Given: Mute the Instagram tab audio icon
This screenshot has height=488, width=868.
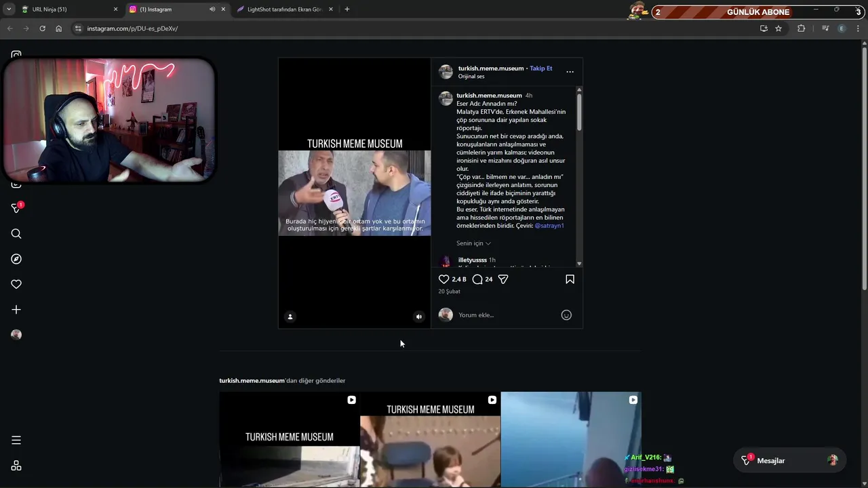Looking at the screenshot, I should click(x=212, y=9).
